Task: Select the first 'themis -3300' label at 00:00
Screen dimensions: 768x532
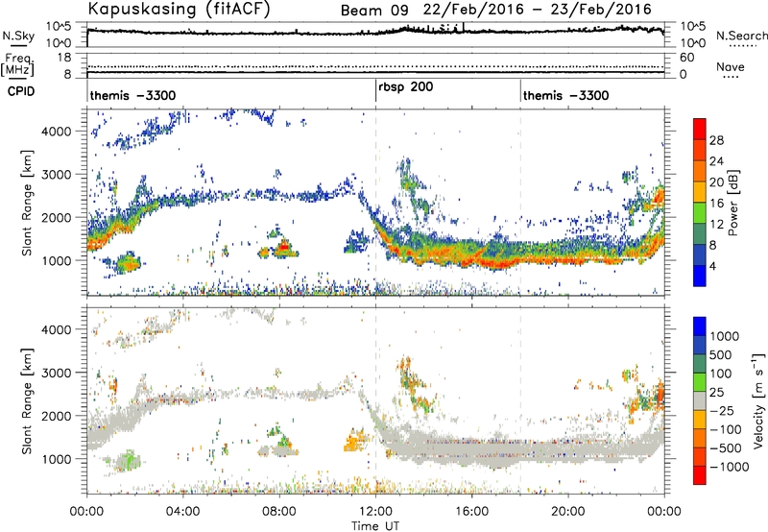Action: point(132,95)
